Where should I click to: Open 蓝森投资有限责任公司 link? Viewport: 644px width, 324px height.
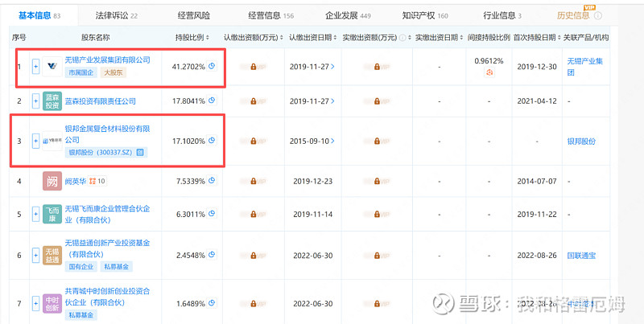click(100, 100)
